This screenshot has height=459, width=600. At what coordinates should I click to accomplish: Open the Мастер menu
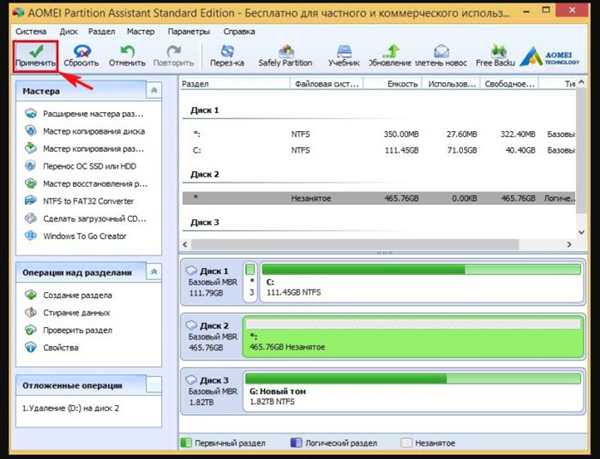point(140,31)
